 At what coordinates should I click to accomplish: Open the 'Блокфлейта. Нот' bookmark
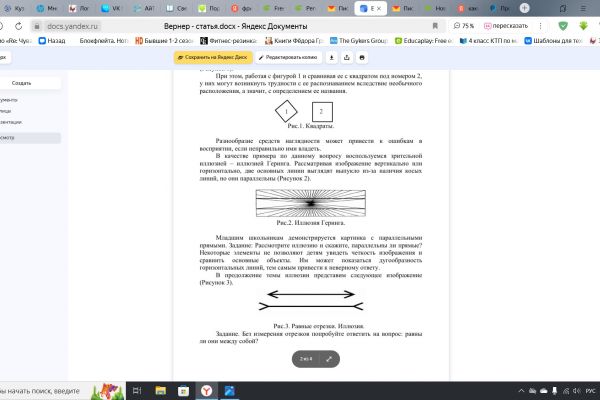[103, 41]
